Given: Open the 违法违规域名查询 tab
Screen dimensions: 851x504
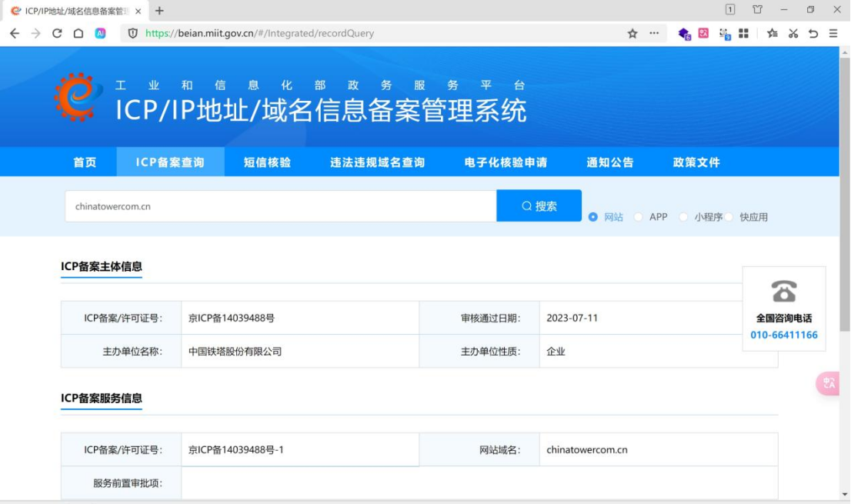Looking at the screenshot, I should (x=378, y=162).
